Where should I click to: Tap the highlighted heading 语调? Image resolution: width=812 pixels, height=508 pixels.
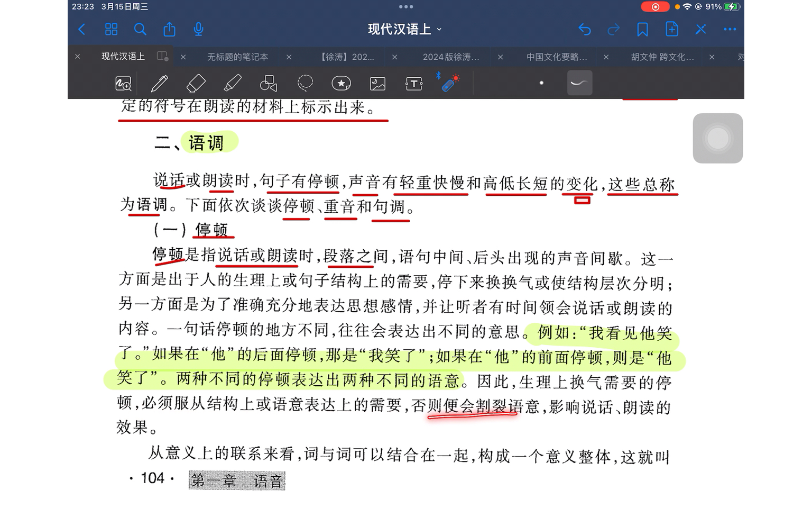pos(207,143)
